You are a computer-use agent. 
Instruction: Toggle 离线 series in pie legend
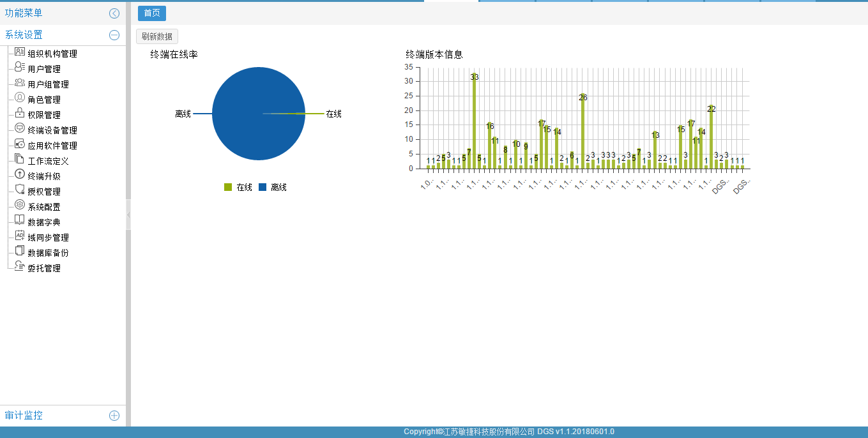[273, 187]
